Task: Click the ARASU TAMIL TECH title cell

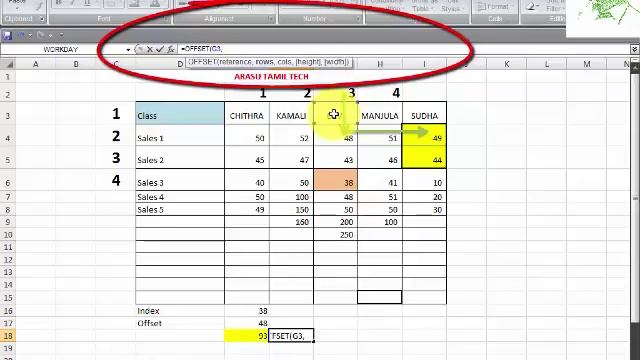Action: click(x=271, y=77)
